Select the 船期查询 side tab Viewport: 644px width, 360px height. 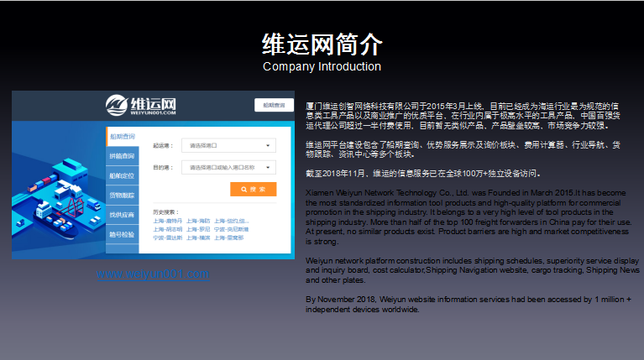[x=122, y=137]
